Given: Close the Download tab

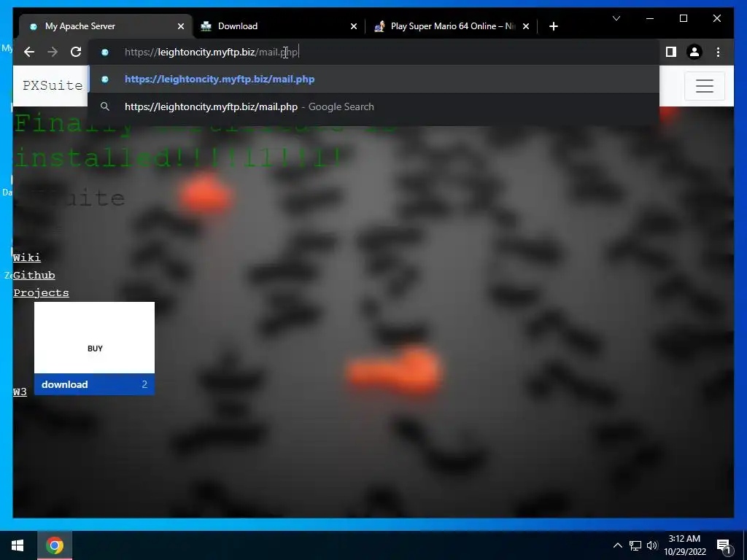Looking at the screenshot, I should [x=354, y=26].
